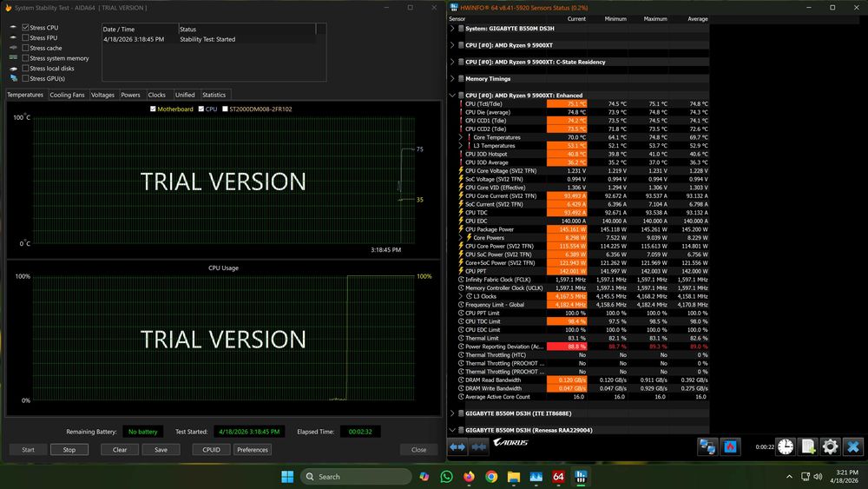The height and width of the screenshot is (489, 868).
Task: Open the volume tray icon
Action: (819, 476)
